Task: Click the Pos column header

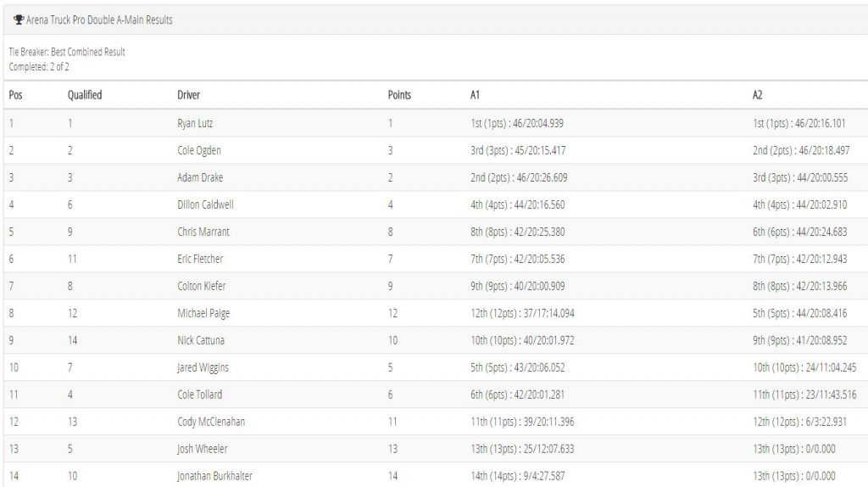Action: pyautogui.click(x=15, y=95)
